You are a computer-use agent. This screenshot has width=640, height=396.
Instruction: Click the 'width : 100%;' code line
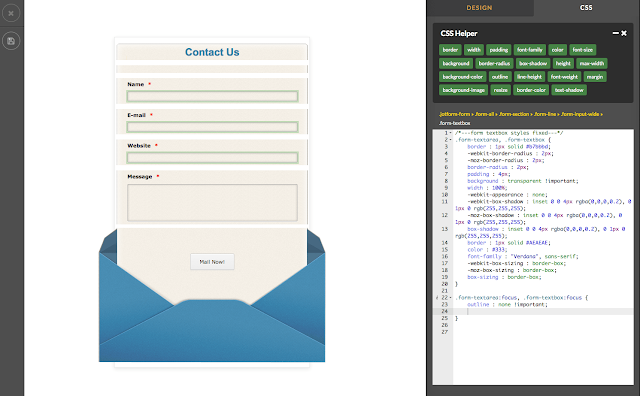(x=487, y=188)
